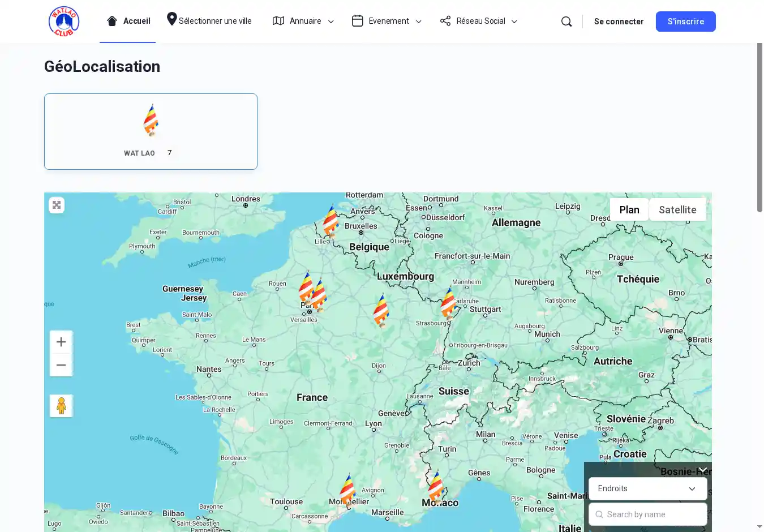Image resolution: width=764 pixels, height=532 pixels.
Task: Go to the Accueil tab
Action: (128, 21)
